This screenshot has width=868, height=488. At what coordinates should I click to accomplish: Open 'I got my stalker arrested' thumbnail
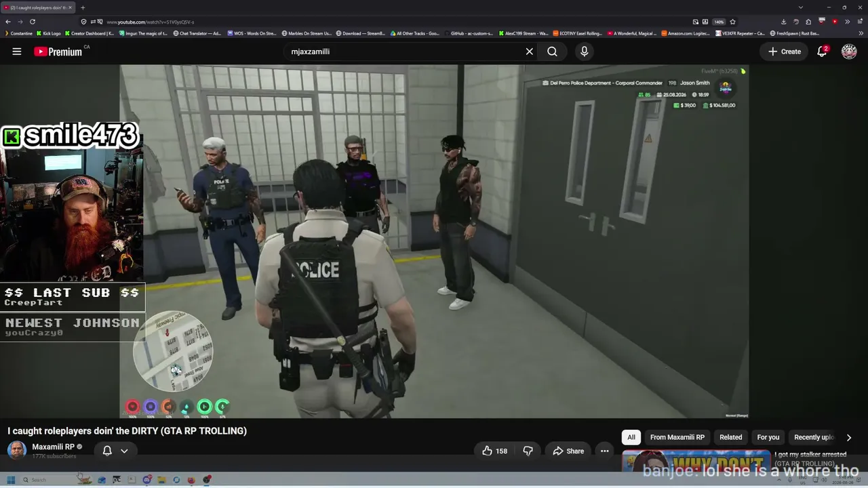pos(696,461)
